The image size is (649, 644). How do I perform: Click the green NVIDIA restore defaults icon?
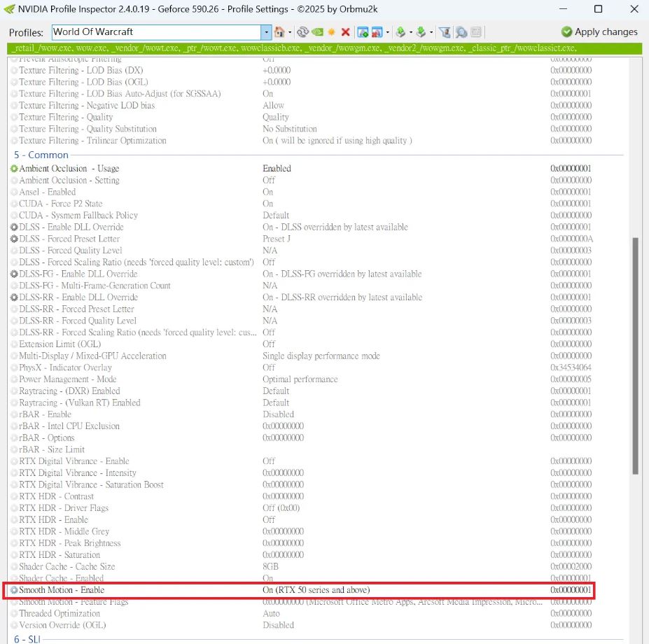[x=317, y=32]
